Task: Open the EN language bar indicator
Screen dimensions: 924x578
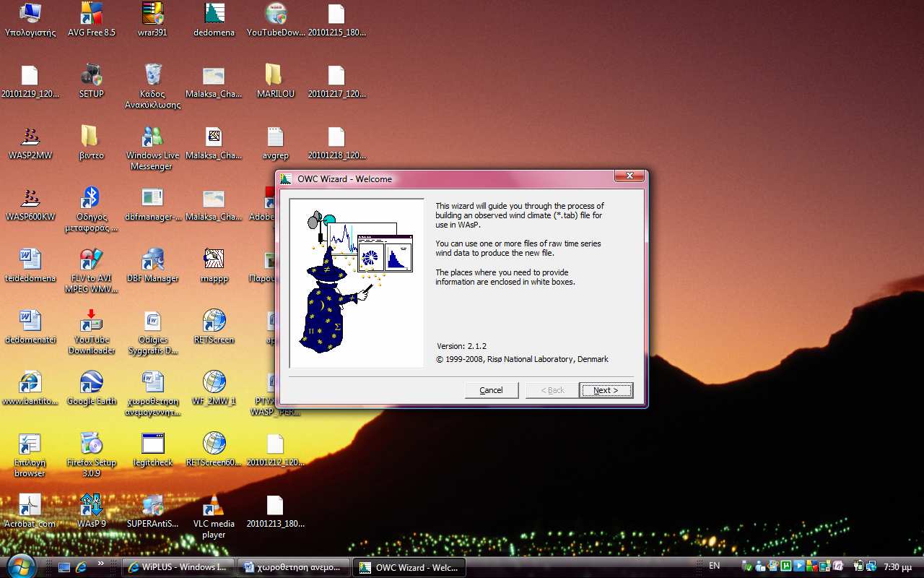Action: pos(714,566)
